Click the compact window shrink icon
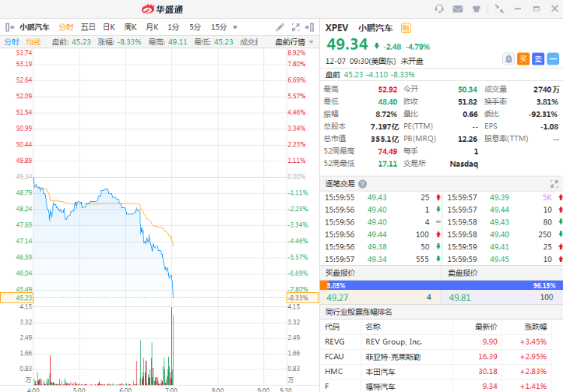Viewport: 563px width, 392px height. click(x=499, y=8)
